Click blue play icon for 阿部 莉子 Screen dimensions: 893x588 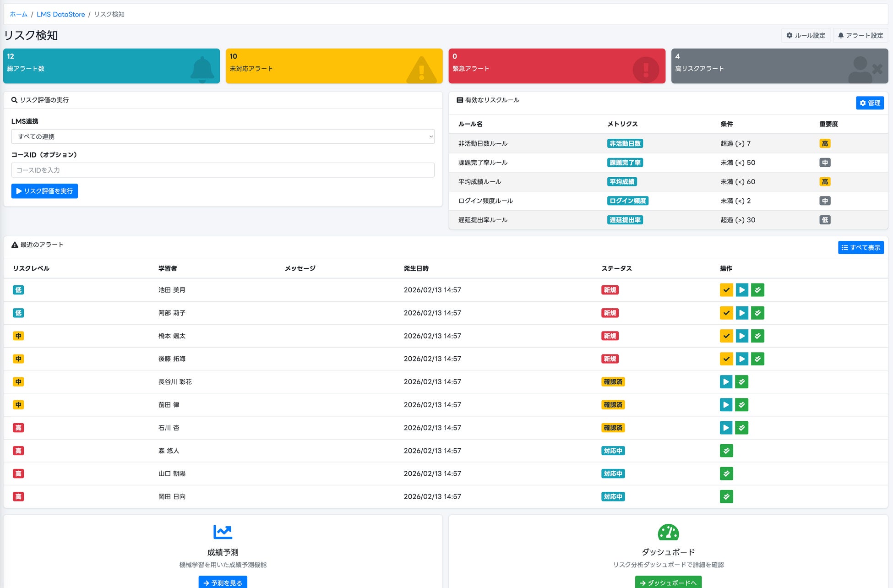pyautogui.click(x=742, y=313)
